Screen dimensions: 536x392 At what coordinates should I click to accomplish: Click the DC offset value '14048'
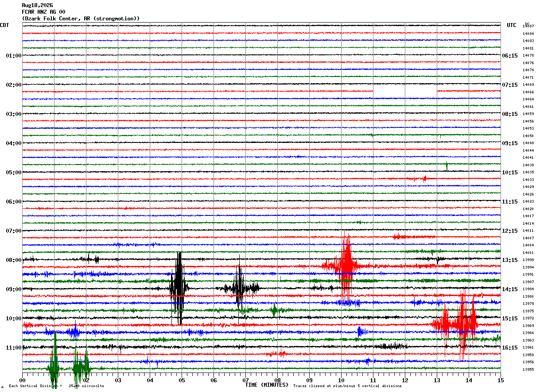point(528,143)
